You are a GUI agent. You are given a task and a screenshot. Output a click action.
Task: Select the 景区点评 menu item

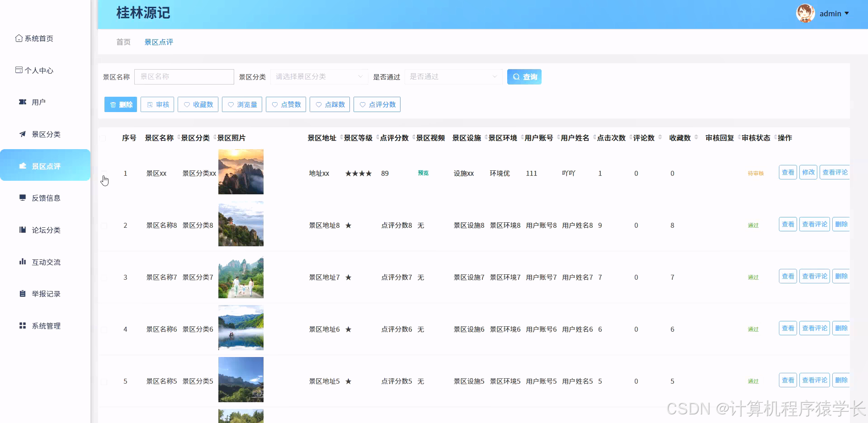point(45,166)
